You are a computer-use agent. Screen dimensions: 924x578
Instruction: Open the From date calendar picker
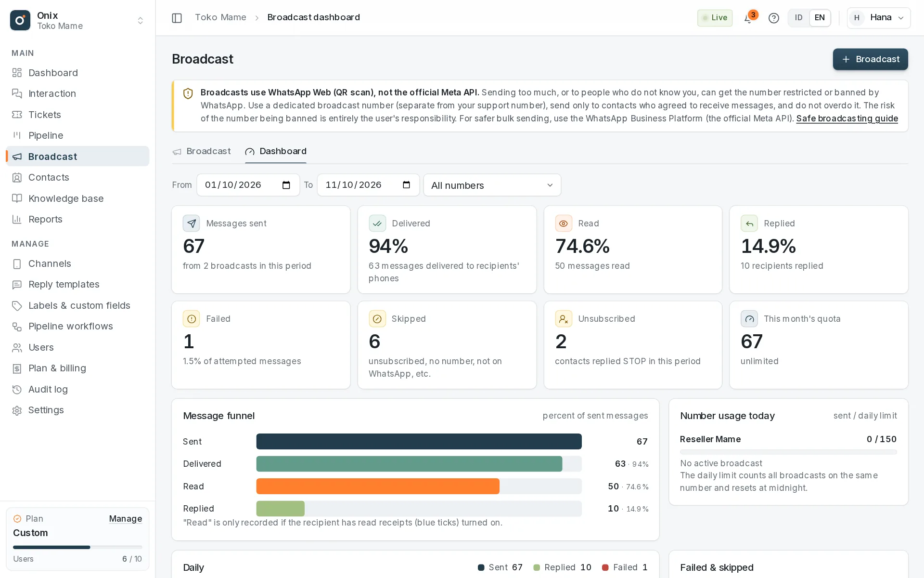(286, 185)
